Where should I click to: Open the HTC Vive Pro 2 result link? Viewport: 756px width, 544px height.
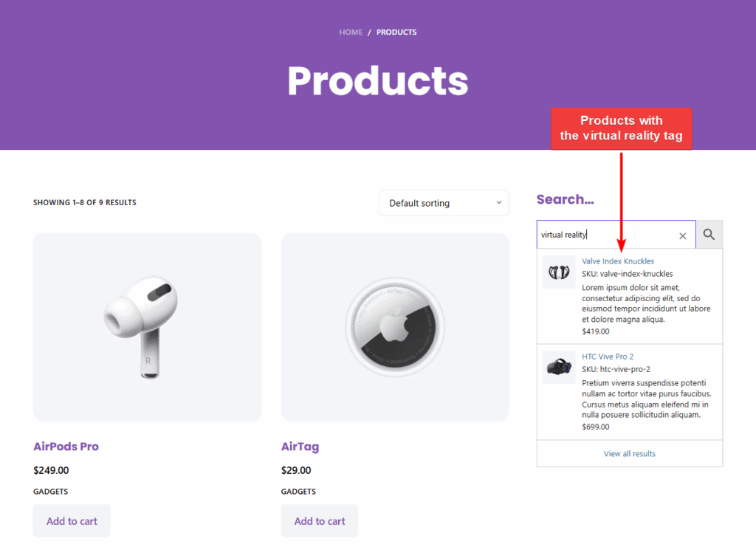608,356
